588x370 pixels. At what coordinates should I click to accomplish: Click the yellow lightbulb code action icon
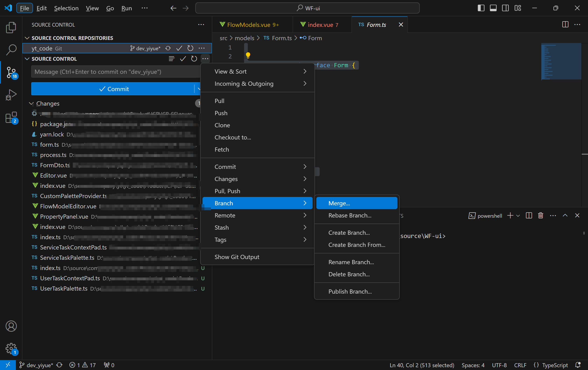pyautogui.click(x=248, y=55)
